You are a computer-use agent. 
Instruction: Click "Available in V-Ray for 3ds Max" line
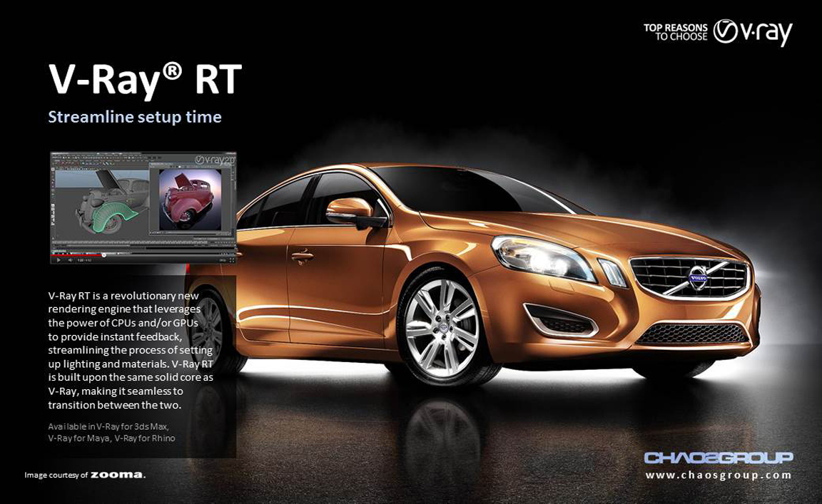coord(108,426)
